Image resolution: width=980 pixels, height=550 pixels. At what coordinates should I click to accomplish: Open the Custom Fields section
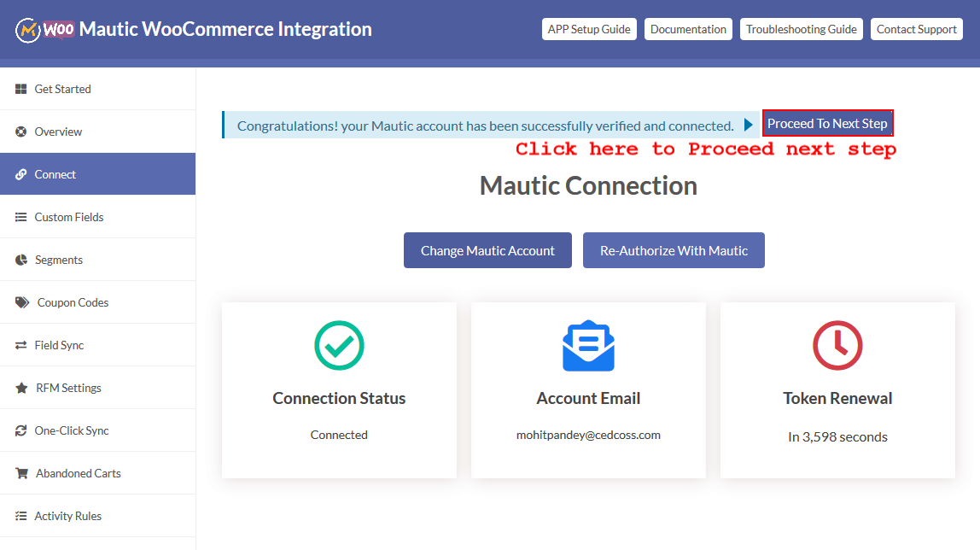click(x=97, y=217)
